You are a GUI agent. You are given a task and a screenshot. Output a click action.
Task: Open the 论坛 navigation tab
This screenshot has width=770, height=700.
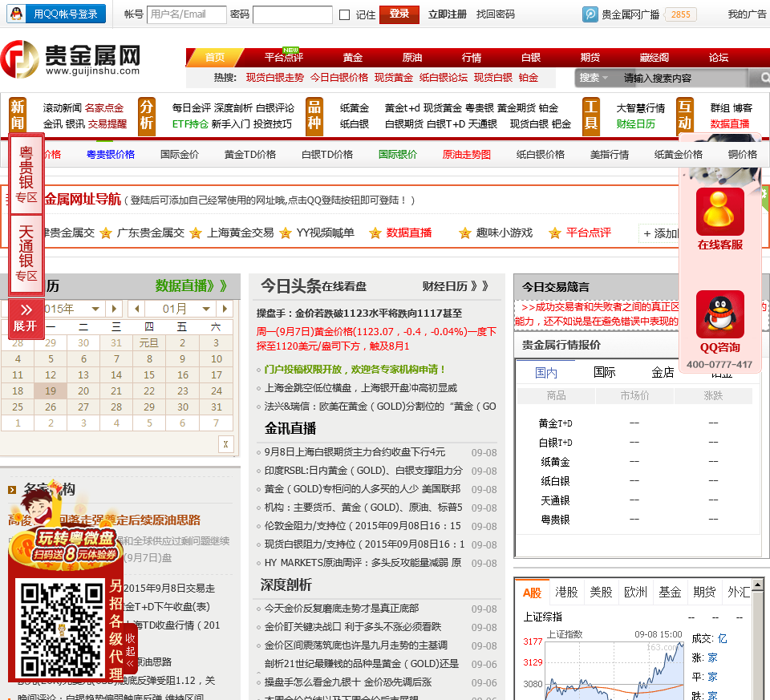tap(719, 58)
